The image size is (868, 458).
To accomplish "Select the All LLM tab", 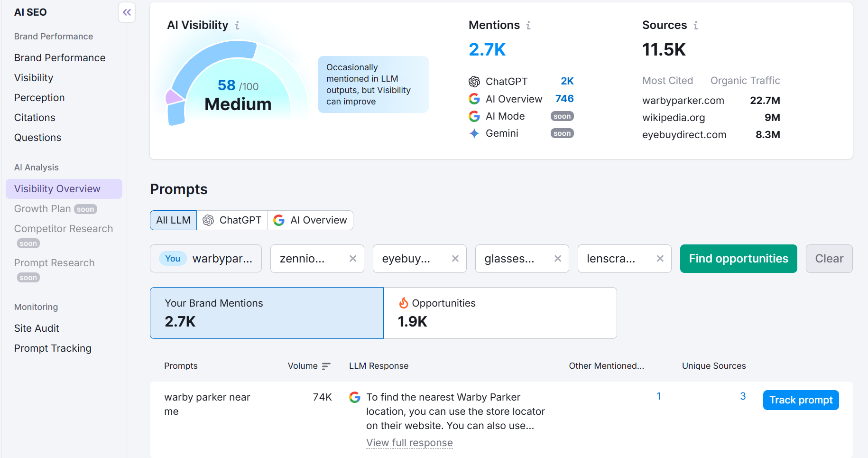I will pos(173,220).
